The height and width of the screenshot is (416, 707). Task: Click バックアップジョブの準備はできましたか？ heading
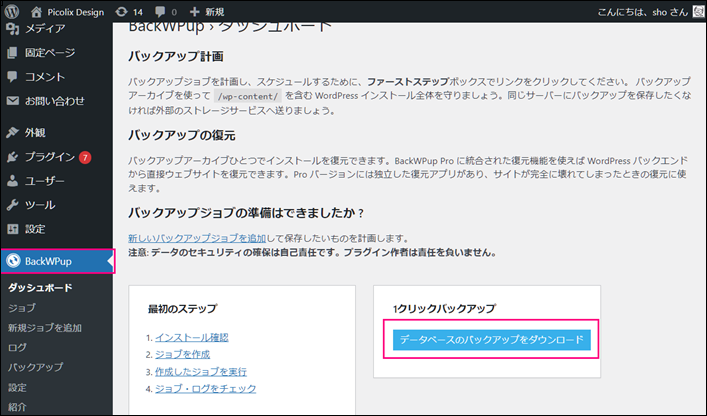point(246,213)
